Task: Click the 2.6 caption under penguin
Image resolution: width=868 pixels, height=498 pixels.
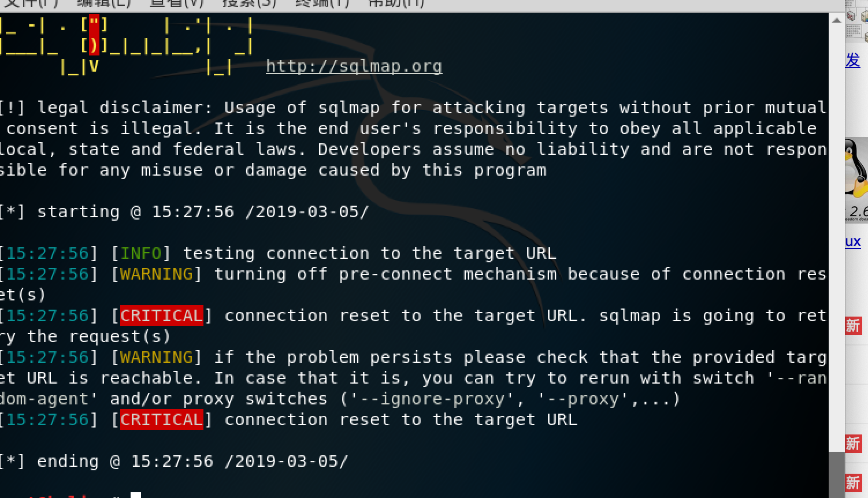Action: (x=858, y=211)
